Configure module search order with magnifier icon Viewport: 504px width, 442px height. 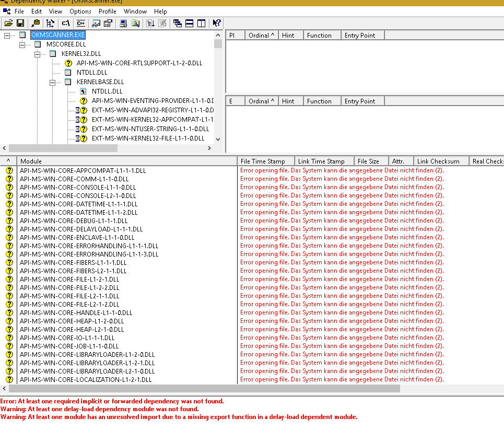136,23
